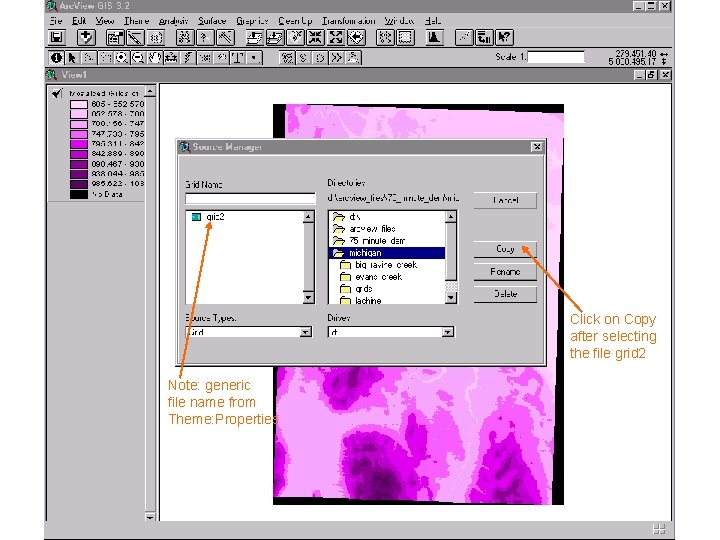Open the Window menu
Screen dimensions: 720x540
399,21
